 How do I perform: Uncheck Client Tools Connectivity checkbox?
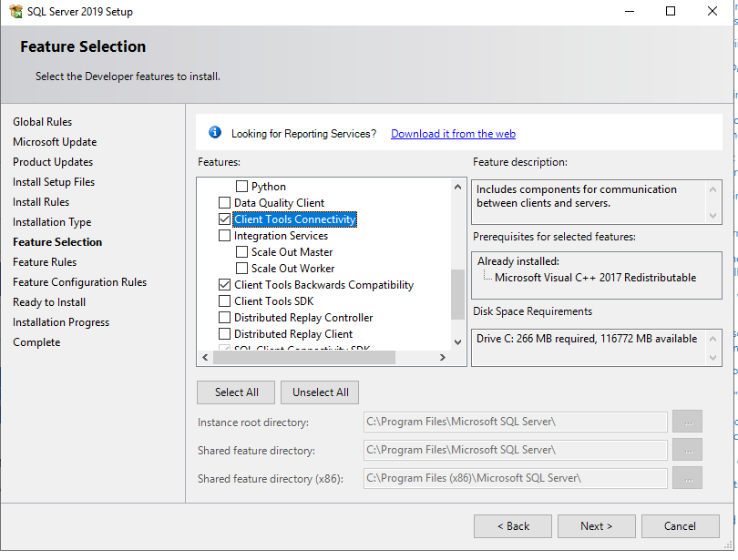pos(224,219)
